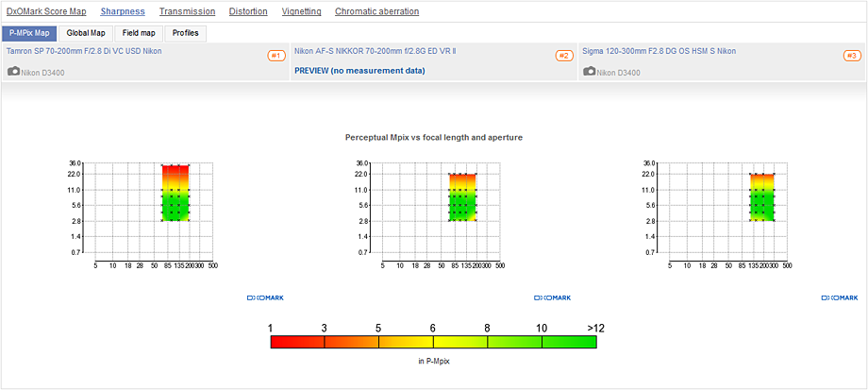
Task: Click DxOMark logo under Nikon chart
Action: 553,298
